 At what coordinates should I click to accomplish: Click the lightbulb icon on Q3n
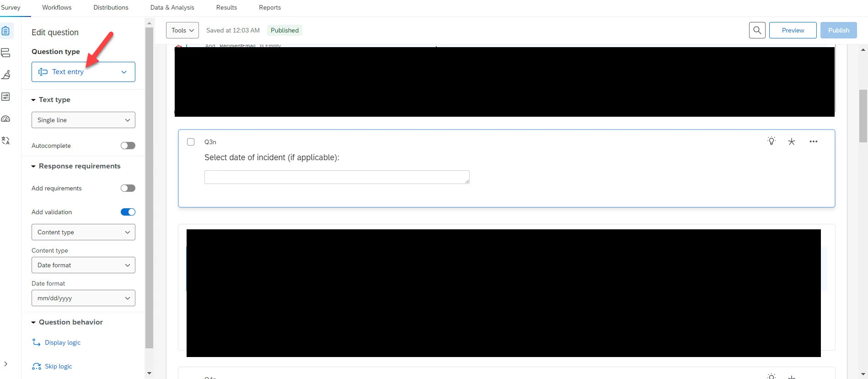tap(772, 141)
